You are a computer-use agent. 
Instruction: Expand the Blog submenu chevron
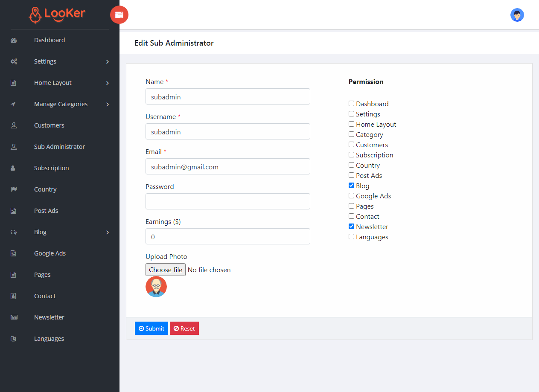pyautogui.click(x=108, y=232)
